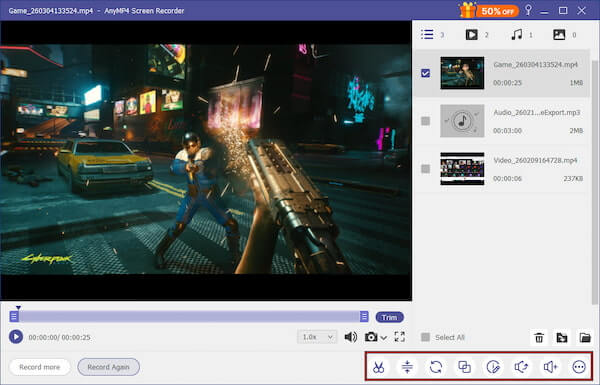
Task: Select the audio file music thumbnail
Action: pyautogui.click(x=462, y=121)
